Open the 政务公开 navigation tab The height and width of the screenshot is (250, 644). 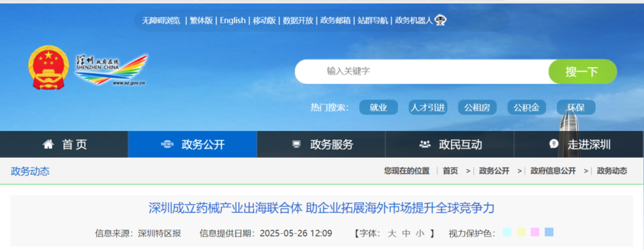tap(193, 144)
